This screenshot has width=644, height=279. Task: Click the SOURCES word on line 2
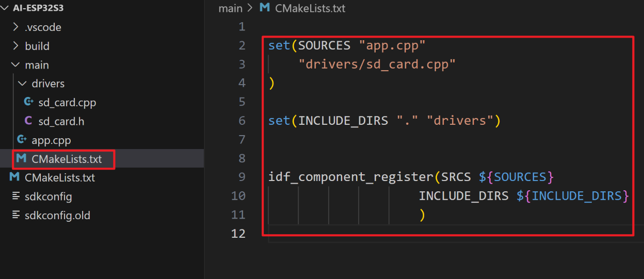point(325,45)
